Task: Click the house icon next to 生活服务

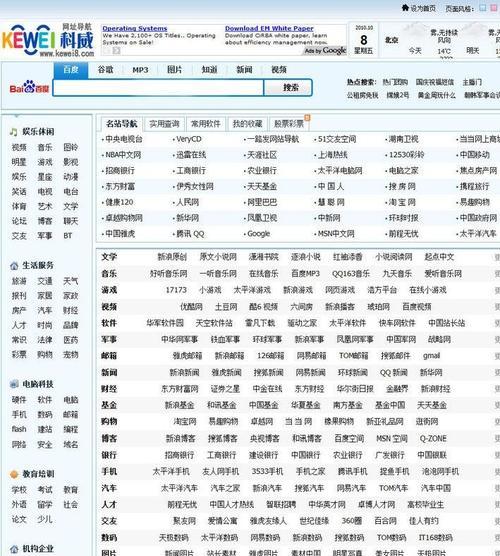Action: [14, 266]
